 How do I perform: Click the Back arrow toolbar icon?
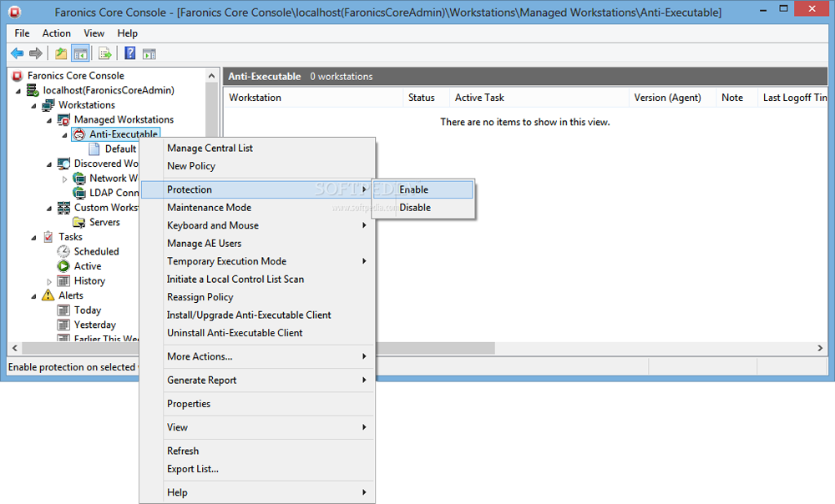(17, 53)
